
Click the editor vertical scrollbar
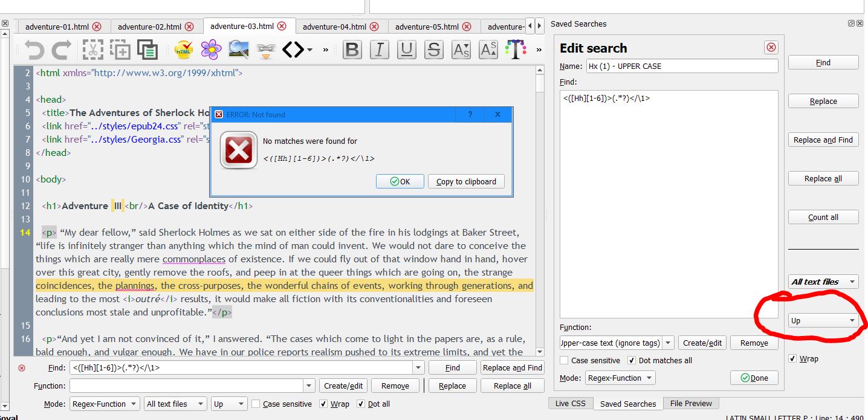[540, 212]
